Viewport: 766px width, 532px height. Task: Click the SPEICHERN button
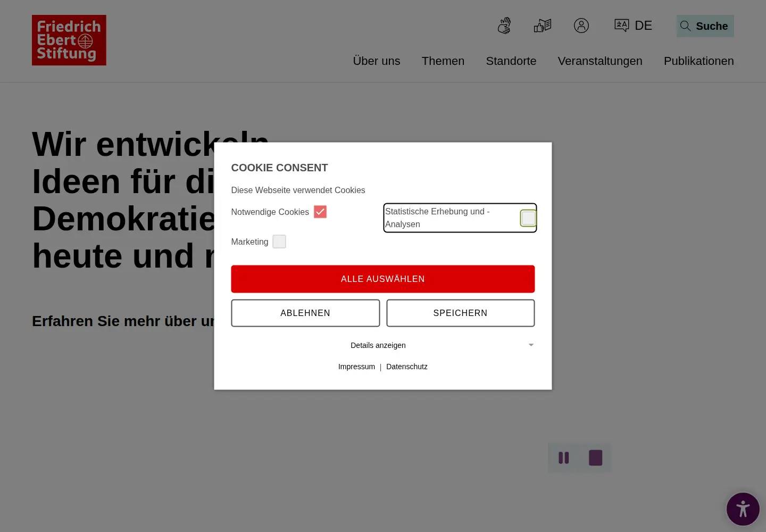pyautogui.click(x=461, y=313)
